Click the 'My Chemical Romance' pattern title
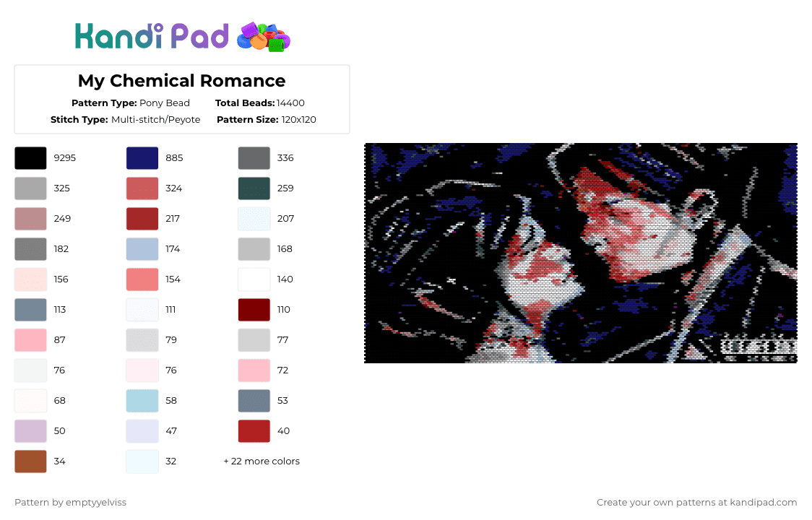 click(182, 81)
